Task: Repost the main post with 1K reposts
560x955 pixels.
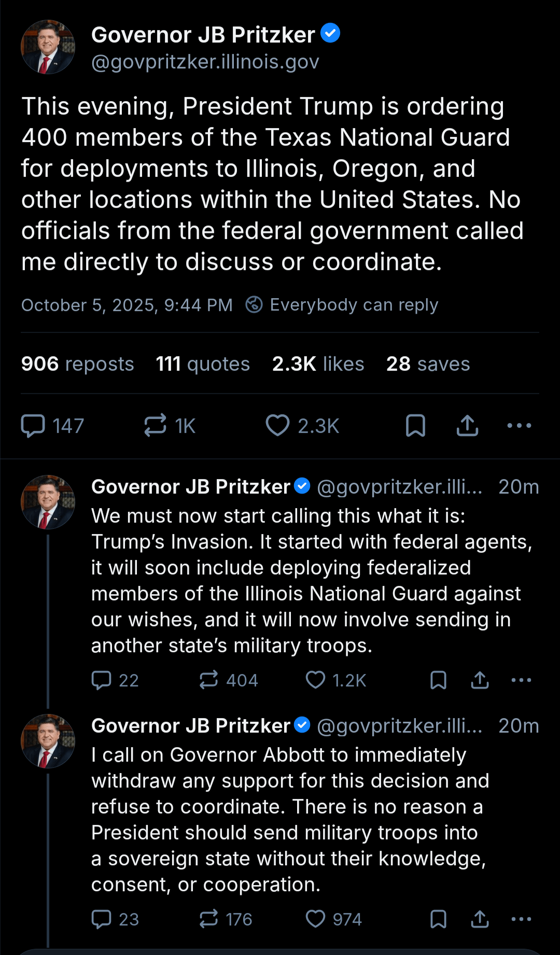Action: click(x=156, y=426)
